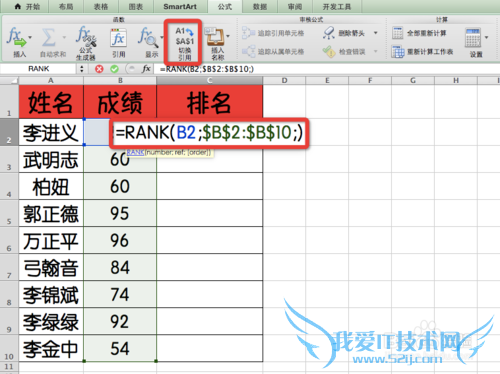Switch to the 图表 (Charts) tab
Viewport: 500px width, 374px height.
pyautogui.click(x=136, y=6)
